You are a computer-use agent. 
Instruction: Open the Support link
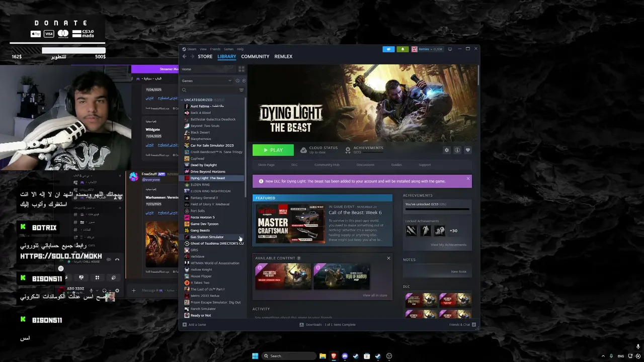click(425, 165)
